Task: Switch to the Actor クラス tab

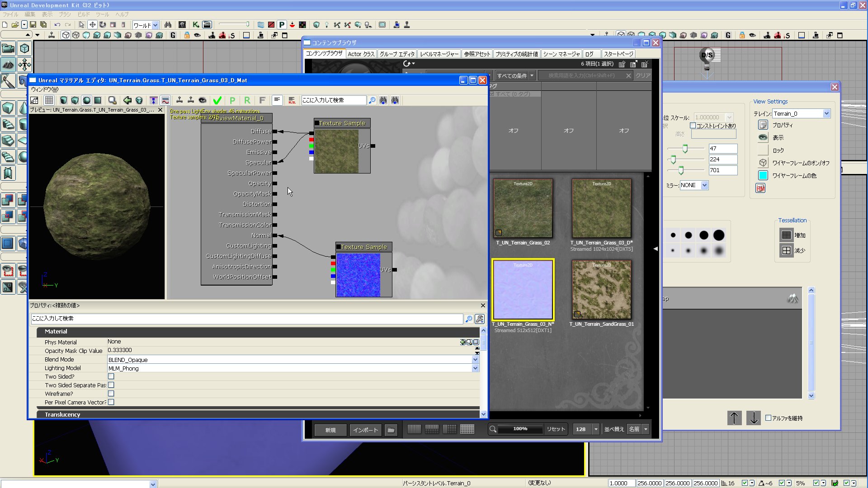Action: tap(361, 54)
